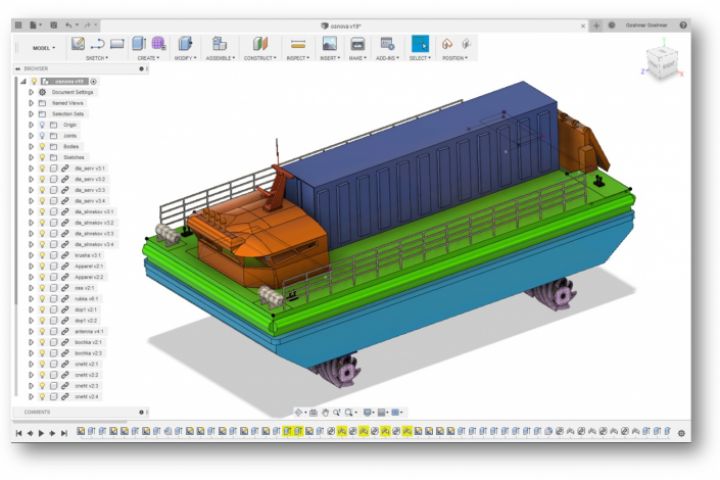Select the Press Pull modify tool

(185, 44)
